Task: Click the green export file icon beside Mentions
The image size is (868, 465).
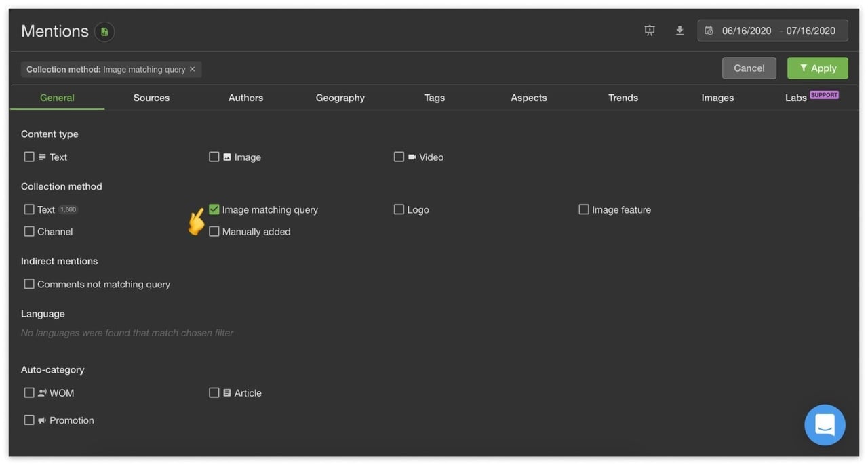Action: 104,32
